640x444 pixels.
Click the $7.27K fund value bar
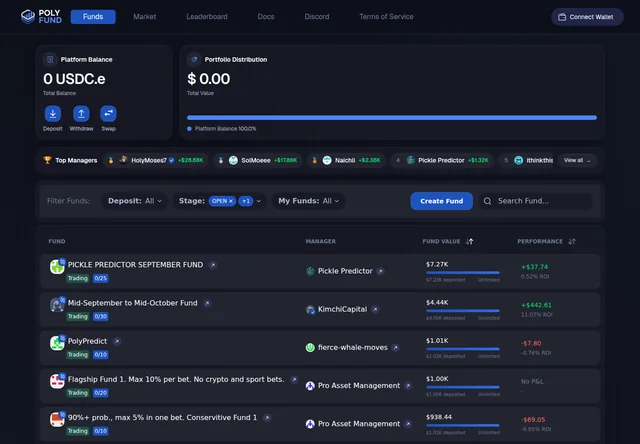[463, 273]
